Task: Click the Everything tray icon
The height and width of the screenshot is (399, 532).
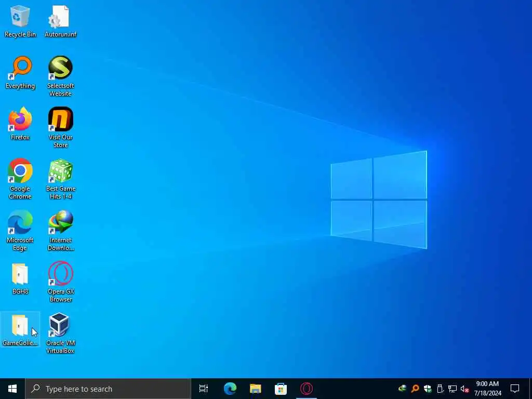Action: (415, 389)
